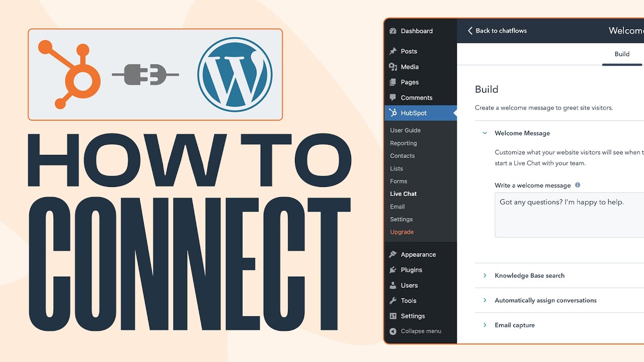
Task: Click the Media icon in sidebar
Action: pos(393,67)
